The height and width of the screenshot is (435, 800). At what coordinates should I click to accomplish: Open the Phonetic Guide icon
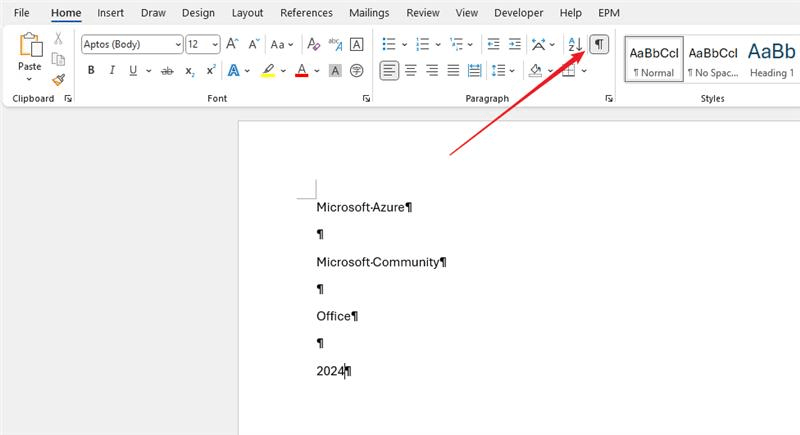(x=335, y=44)
